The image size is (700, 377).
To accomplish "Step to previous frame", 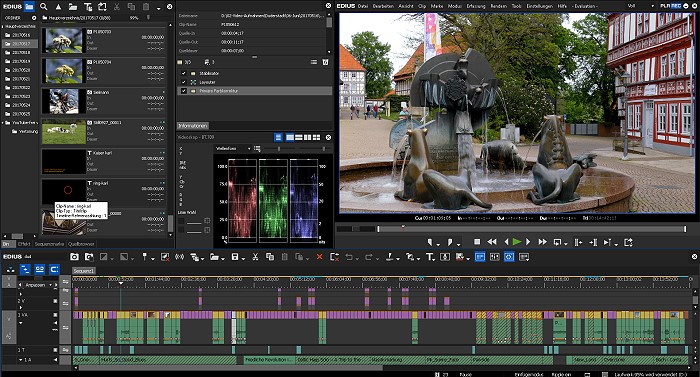I will pos(506,242).
